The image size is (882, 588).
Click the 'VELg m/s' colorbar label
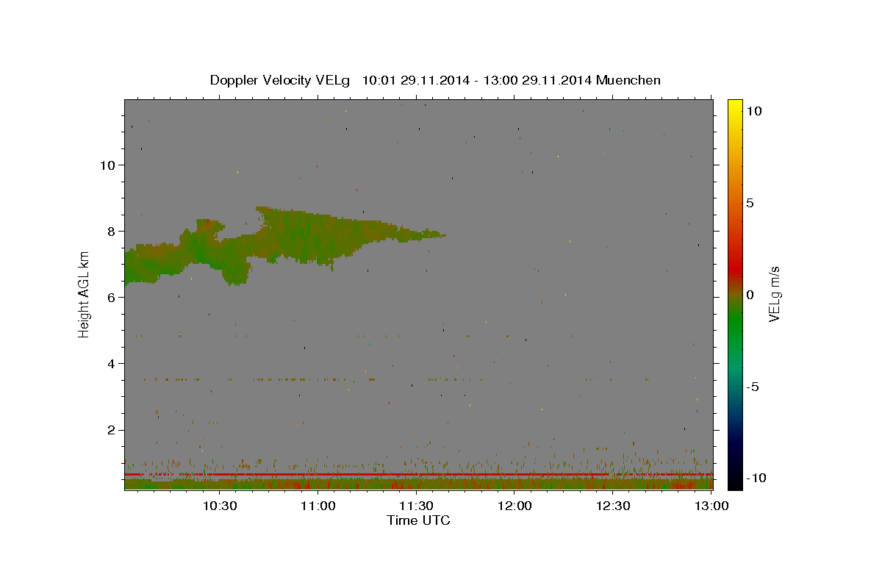(x=774, y=295)
